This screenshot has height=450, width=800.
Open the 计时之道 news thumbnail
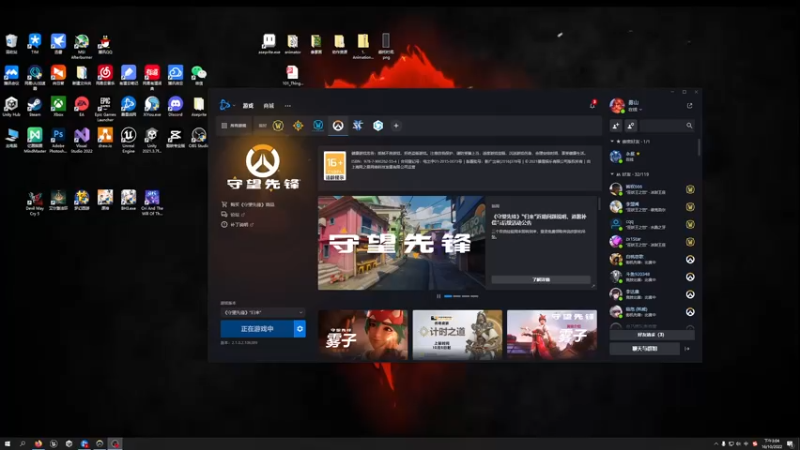(x=457, y=334)
